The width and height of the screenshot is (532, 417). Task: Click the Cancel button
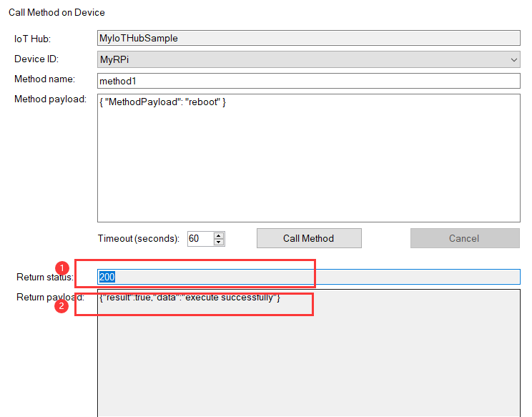pyautogui.click(x=465, y=238)
